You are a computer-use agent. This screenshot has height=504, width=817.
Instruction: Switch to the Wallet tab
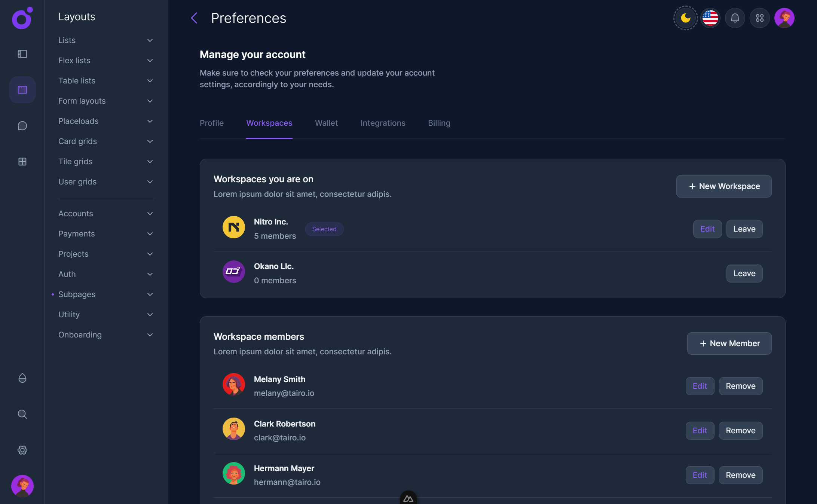point(326,123)
